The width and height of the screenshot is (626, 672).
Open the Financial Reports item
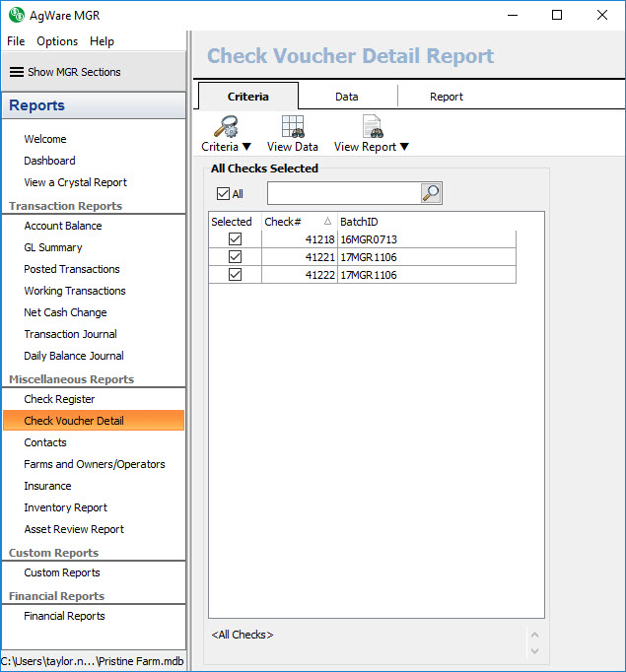click(x=64, y=616)
